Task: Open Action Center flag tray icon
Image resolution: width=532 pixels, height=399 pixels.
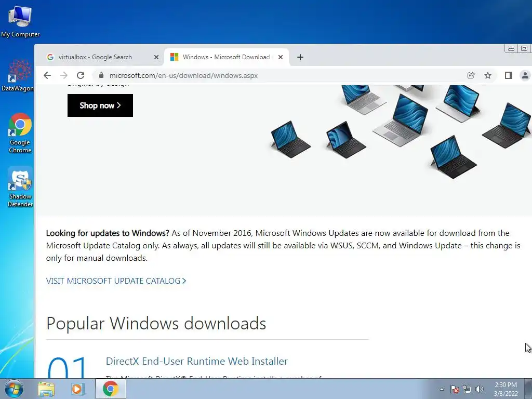Action: pos(455,389)
